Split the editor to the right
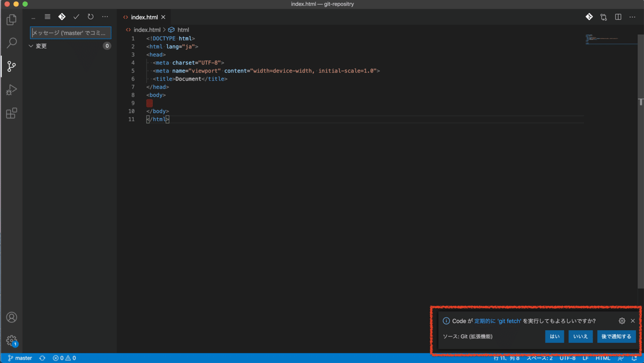Screen dimensions: 644x363 click(x=618, y=17)
